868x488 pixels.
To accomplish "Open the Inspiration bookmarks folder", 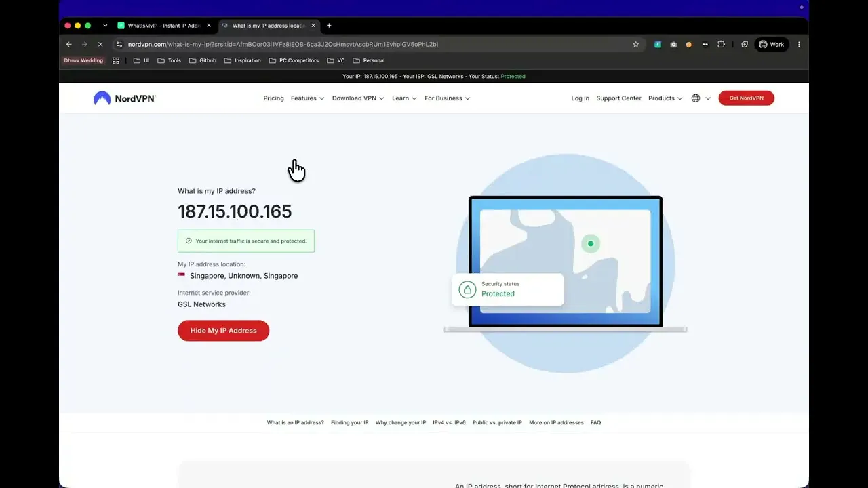I will point(242,60).
